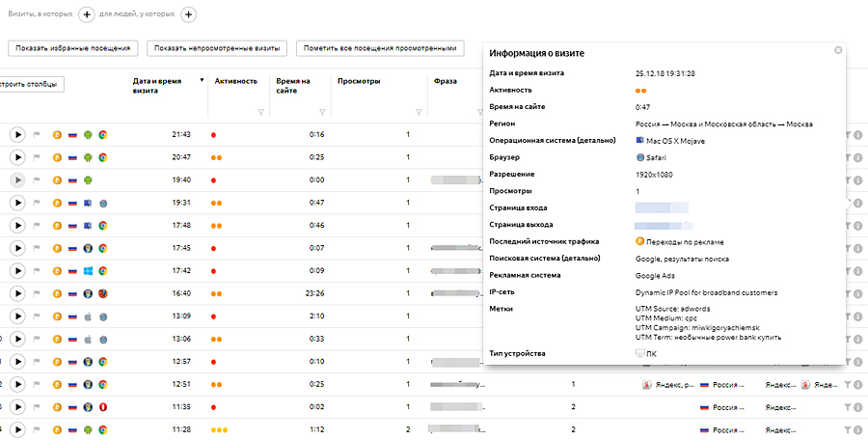Click Firefox icon in 16:40 visit row
Viewport: 868px width, 440px height.
pyautogui.click(x=103, y=292)
